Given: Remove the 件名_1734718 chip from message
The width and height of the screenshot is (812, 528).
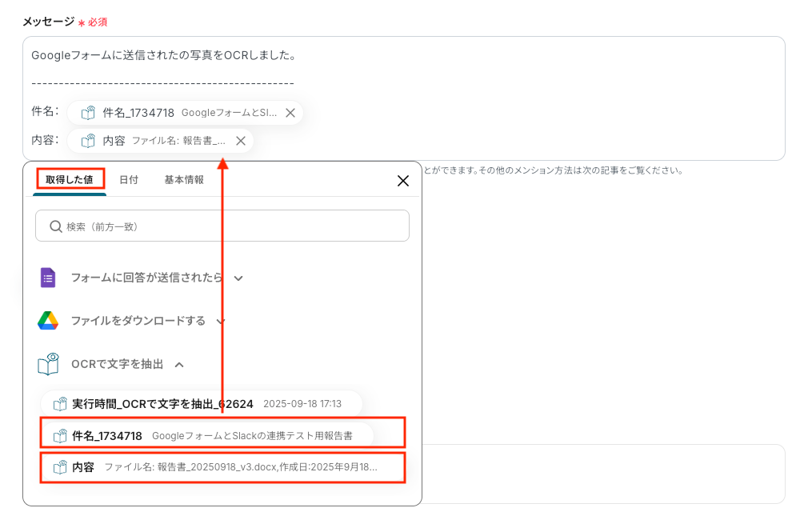Looking at the screenshot, I should coord(290,113).
